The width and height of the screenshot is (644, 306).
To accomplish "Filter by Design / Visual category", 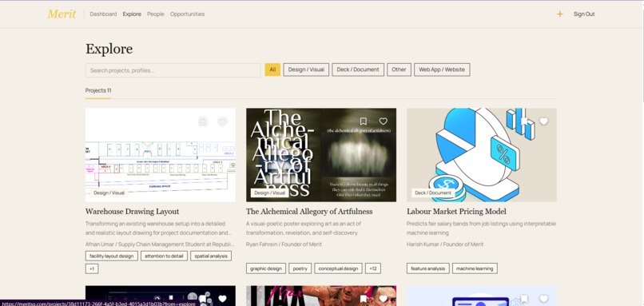I will pos(306,70).
